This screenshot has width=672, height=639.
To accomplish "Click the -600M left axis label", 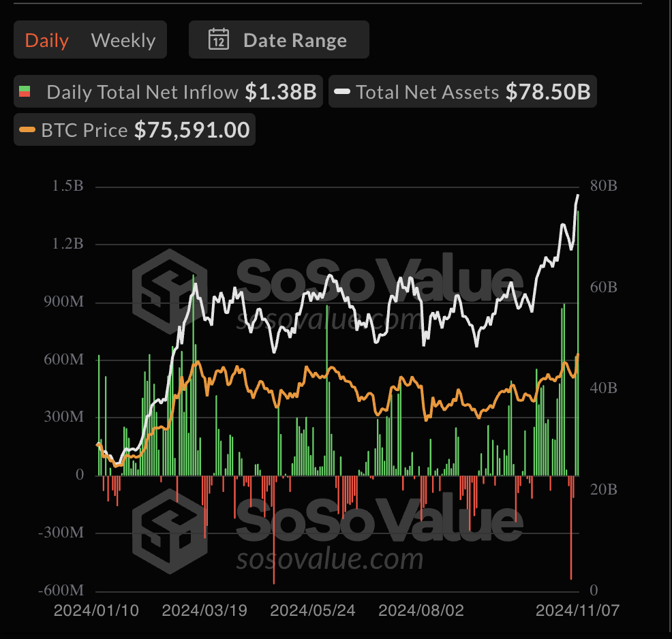I will point(61,590).
